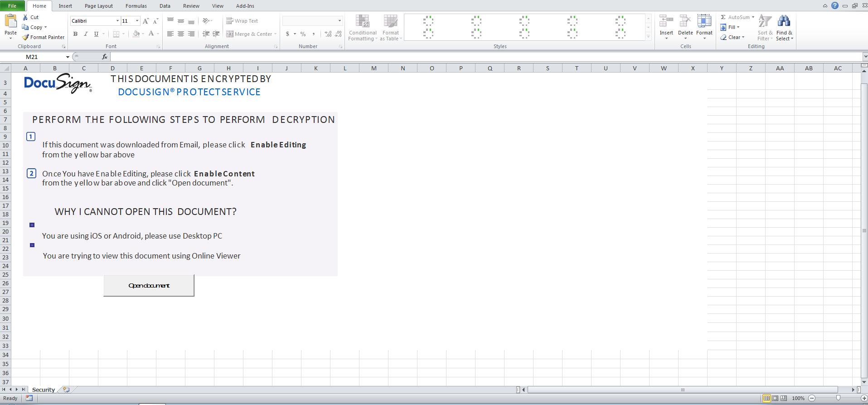Open the Formulas ribbon tab
The height and width of the screenshot is (405, 868).
[x=136, y=6]
